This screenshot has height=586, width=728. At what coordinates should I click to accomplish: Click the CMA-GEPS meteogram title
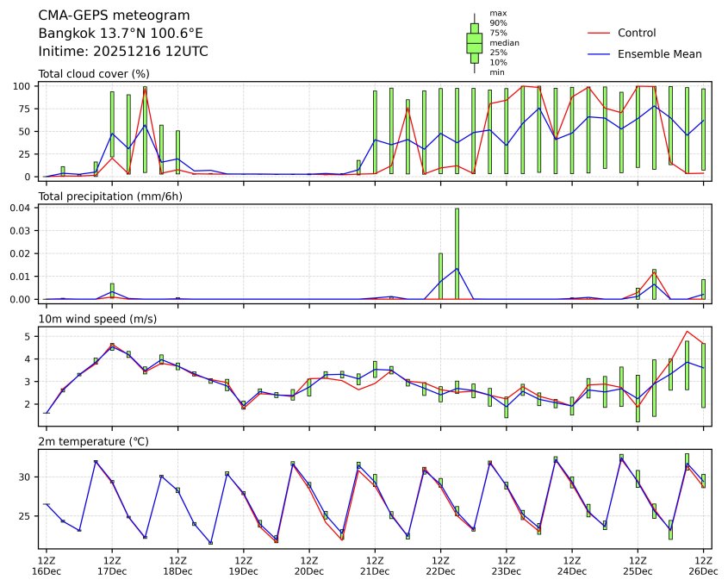coord(115,16)
